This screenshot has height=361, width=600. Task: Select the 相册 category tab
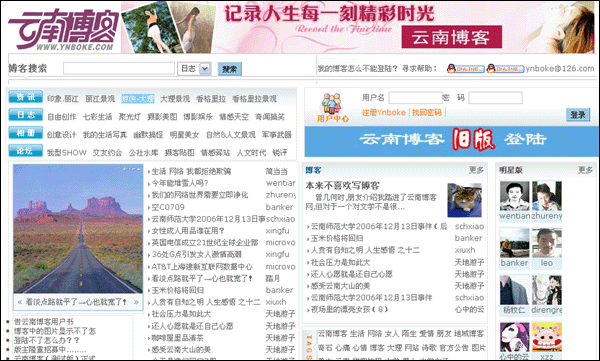tap(26, 133)
